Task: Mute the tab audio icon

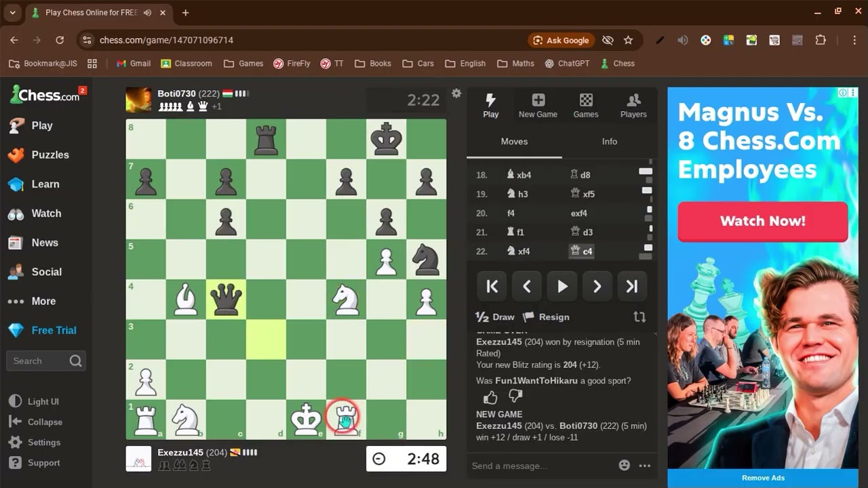Action: pyautogui.click(x=147, y=12)
